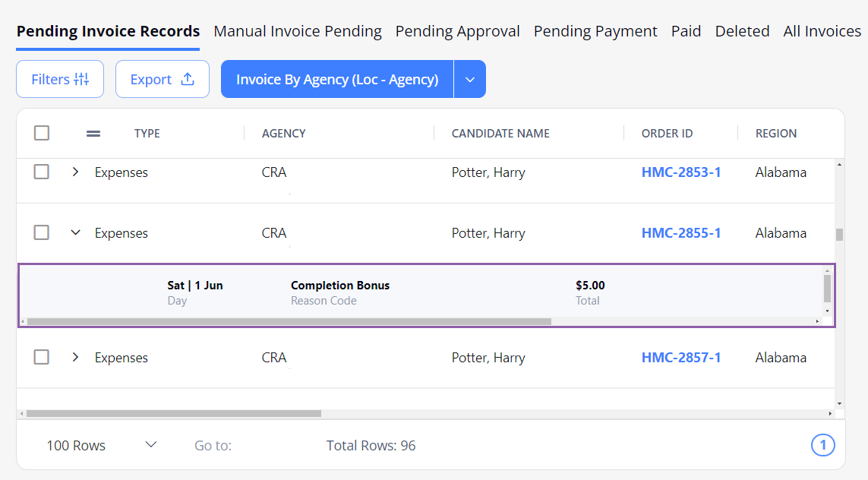Open the chevron next to Invoice By Agency
The height and width of the screenshot is (480, 868).
coord(470,78)
